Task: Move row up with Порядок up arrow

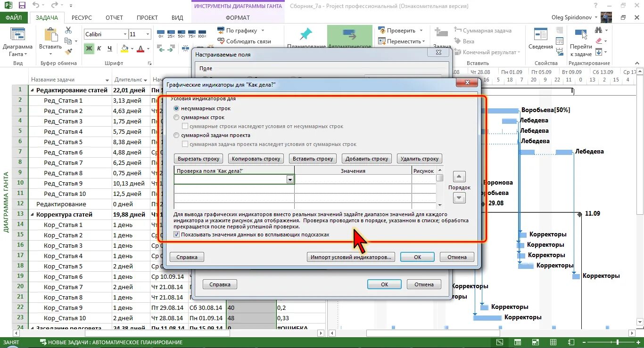Action: tap(459, 177)
